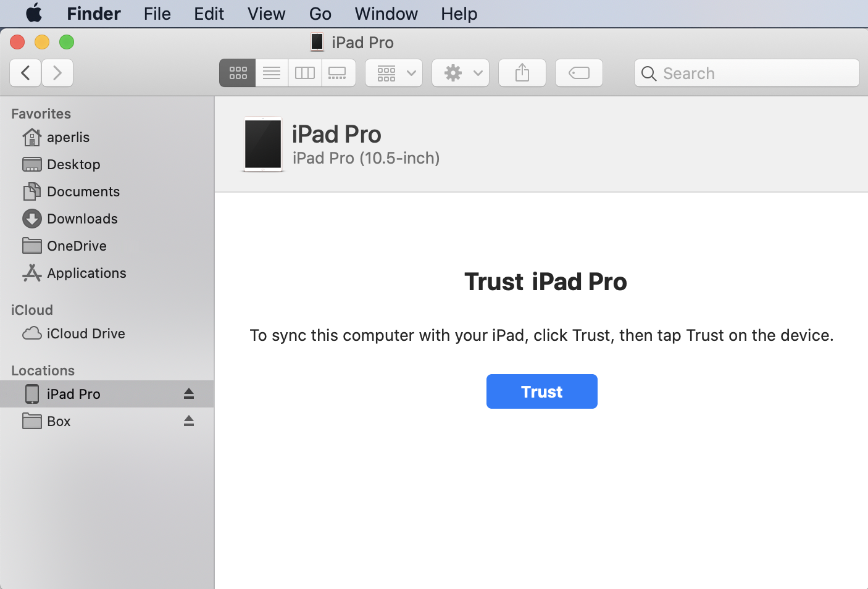Select iPad Pro under Locations
This screenshot has height=589, width=868.
tap(107, 394)
